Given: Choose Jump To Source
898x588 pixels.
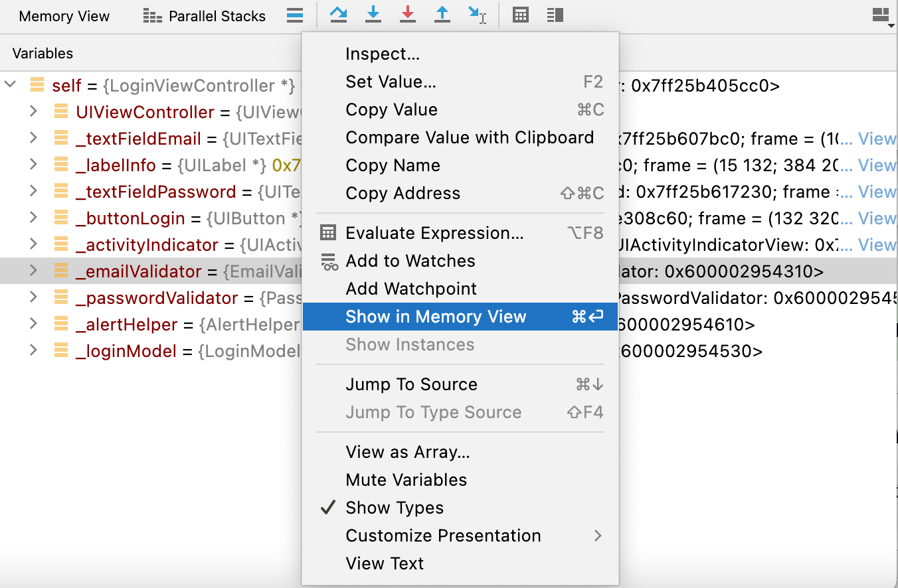Looking at the screenshot, I should pyautogui.click(x=460, y=384).
